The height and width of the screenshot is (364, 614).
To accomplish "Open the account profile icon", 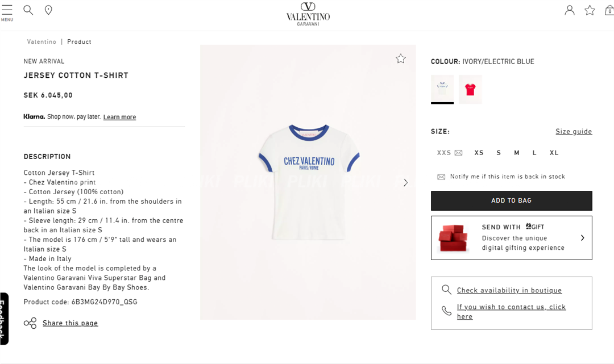I will [x=569, y=10].
